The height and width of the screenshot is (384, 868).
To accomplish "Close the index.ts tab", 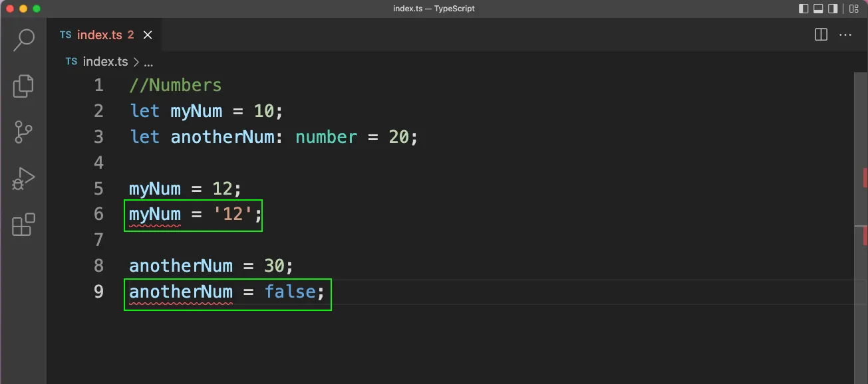I will pyautogui.click(x=148, y=35).
